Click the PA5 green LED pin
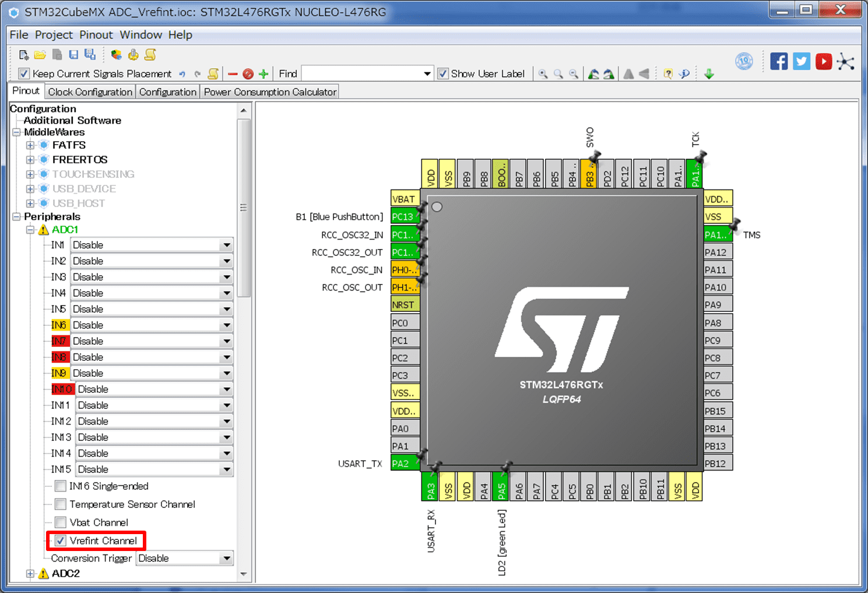 pyautogui.click(x=501, y=487)
